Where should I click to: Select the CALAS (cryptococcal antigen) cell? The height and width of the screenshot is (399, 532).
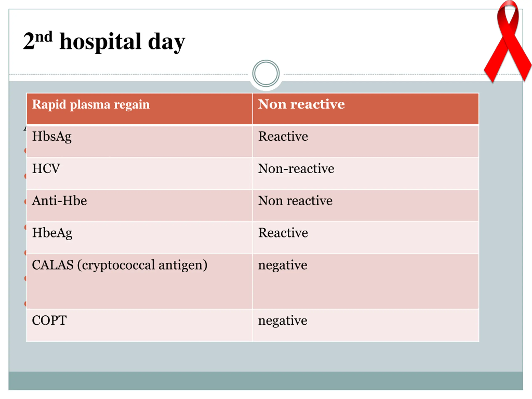(x=139, y=281)
